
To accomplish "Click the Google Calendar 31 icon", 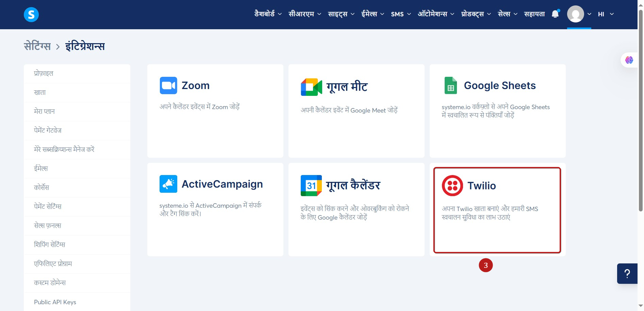I will click(311, 186).
